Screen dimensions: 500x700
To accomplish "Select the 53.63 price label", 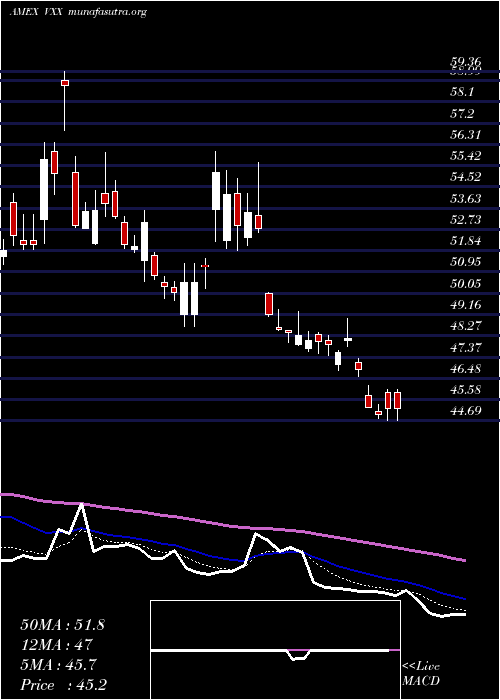I will click(466, 198).
